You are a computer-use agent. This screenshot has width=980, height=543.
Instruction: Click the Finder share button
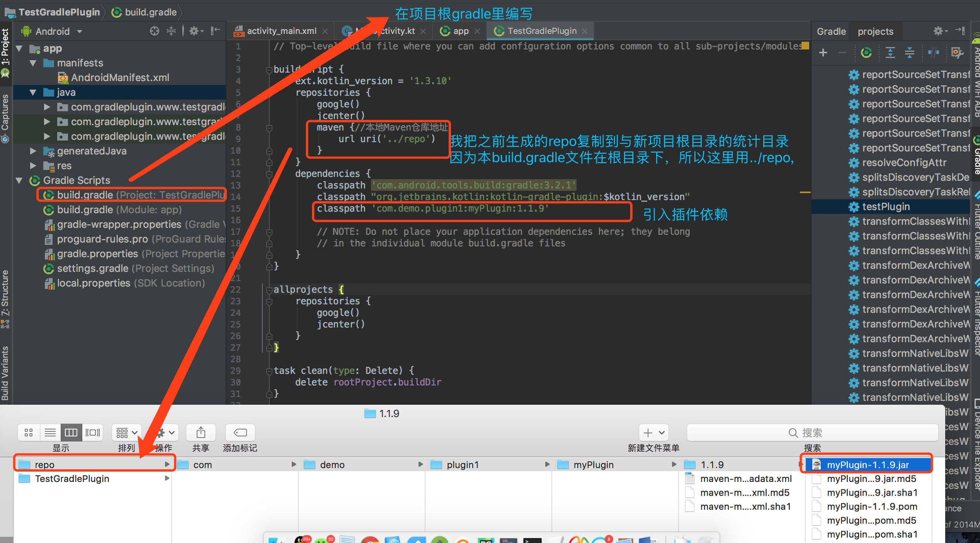pos(201,433)
